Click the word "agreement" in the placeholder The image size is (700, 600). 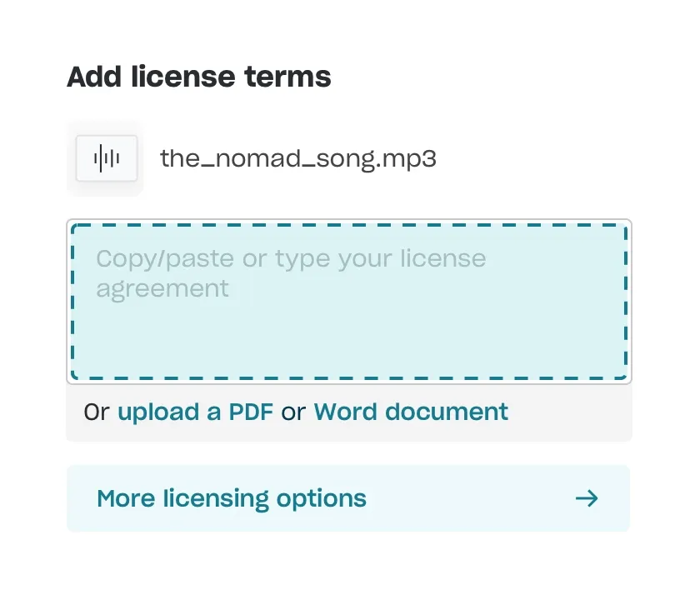point(162,288)
